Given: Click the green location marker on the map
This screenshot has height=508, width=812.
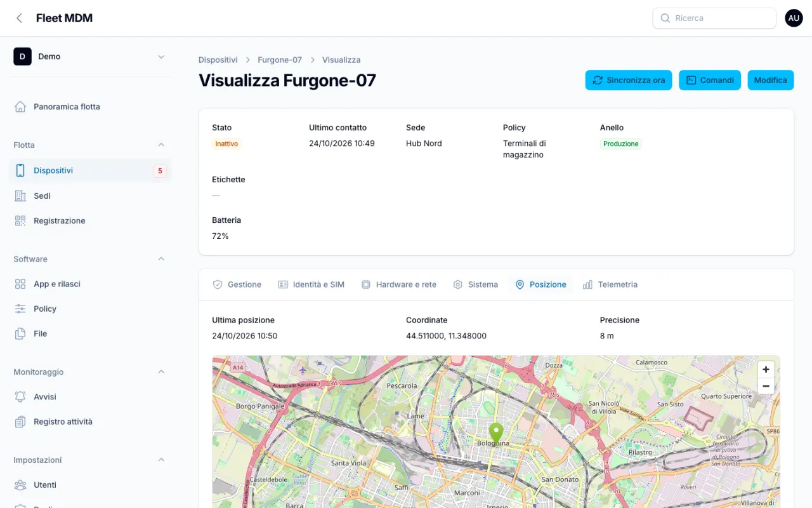Looking at the screenshot, I should pos(496,433).
